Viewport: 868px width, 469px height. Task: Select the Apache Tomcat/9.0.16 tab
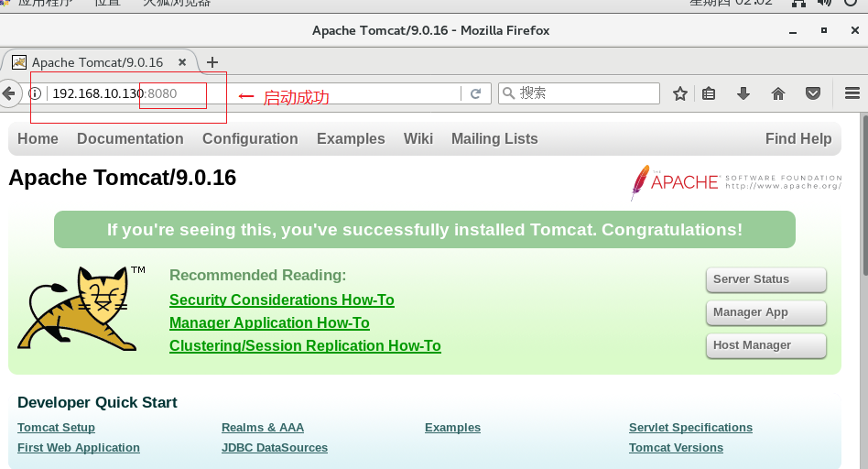(100, 62)
